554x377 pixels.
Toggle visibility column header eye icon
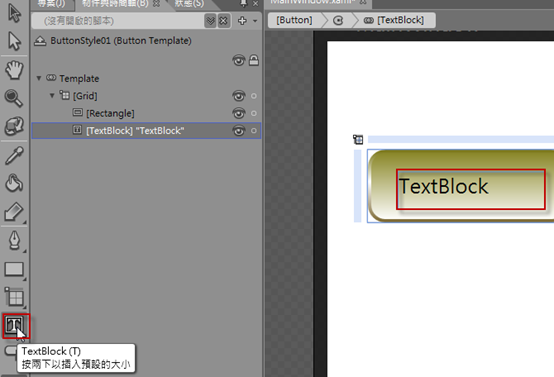coord(238,60)
